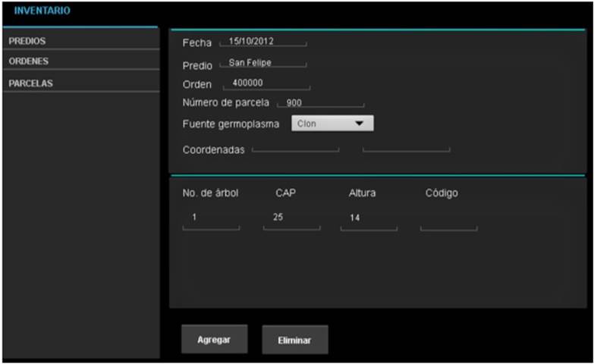Click the Predio field showing San Felipe
594x364 pixels.
click(262, 63)
